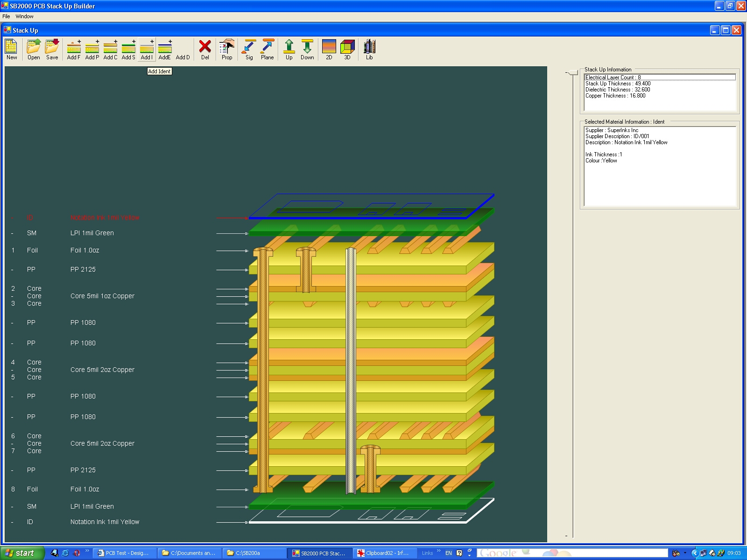
Task: Switch to 2D view
Action: coord(329,49)
